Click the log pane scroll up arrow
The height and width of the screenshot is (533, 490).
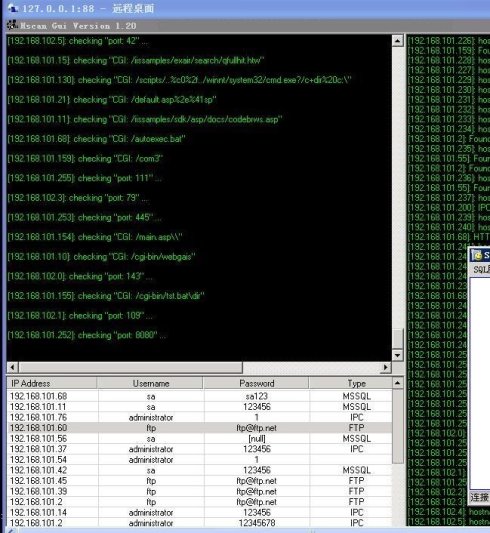397,41
